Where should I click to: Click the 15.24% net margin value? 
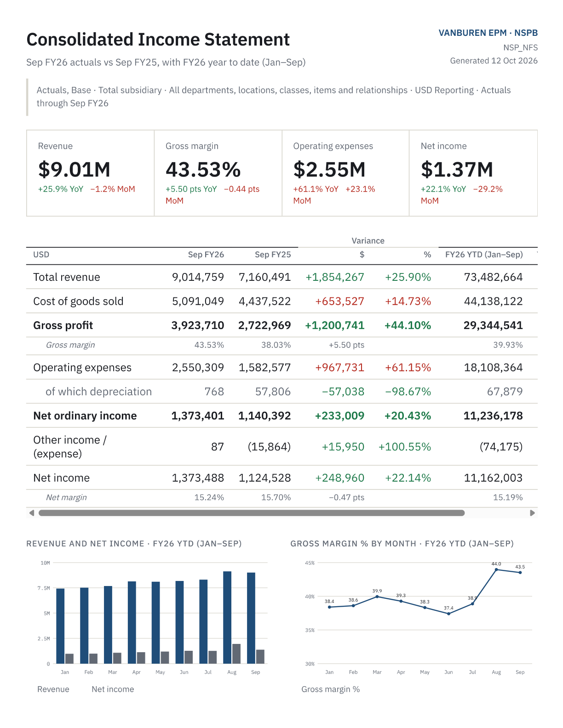tap(209, 497)
